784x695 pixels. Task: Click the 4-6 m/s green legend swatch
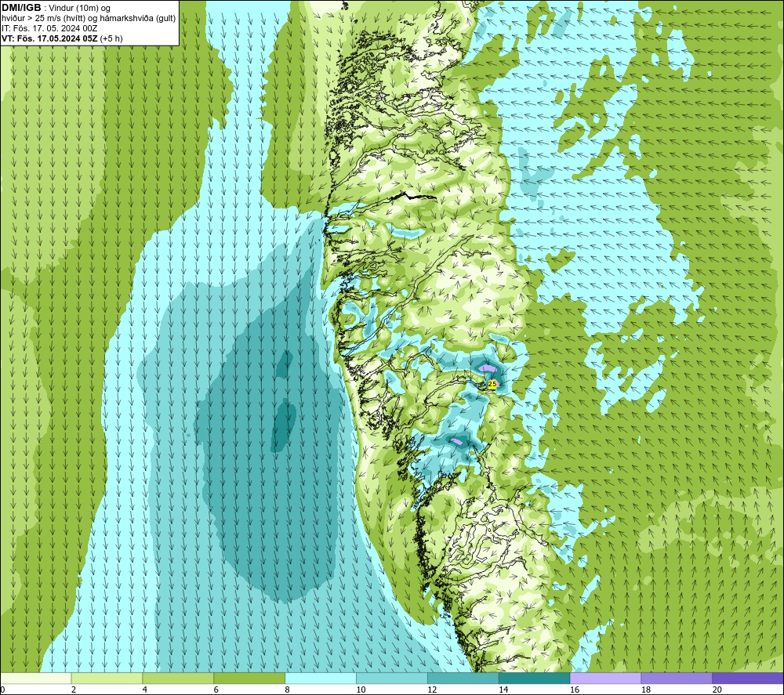(178, 678)
